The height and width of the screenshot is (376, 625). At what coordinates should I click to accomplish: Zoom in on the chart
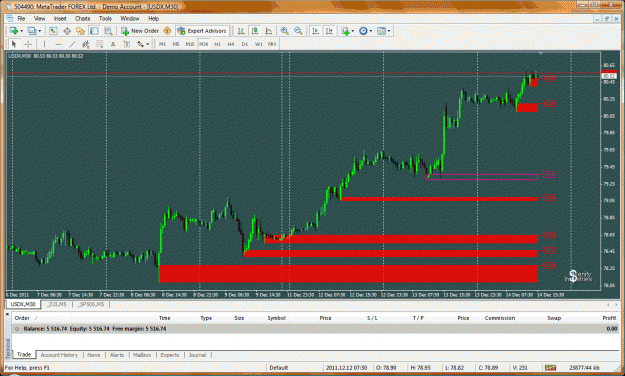tap(285, 31)
